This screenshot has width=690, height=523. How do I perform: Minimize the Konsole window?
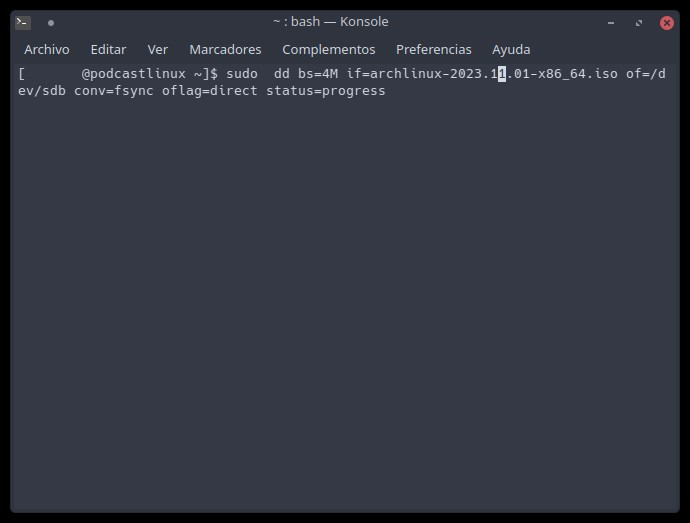point(611,22)
